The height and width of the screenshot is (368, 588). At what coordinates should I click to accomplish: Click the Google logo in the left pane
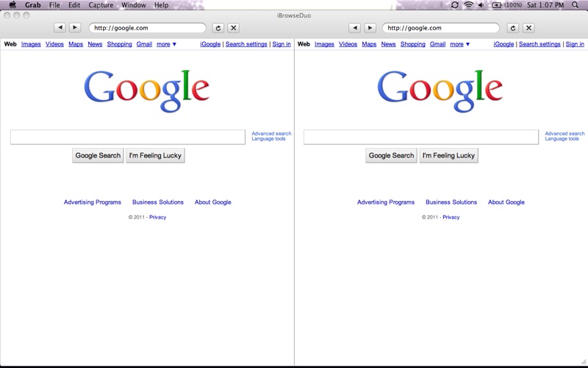click(146, 91)
